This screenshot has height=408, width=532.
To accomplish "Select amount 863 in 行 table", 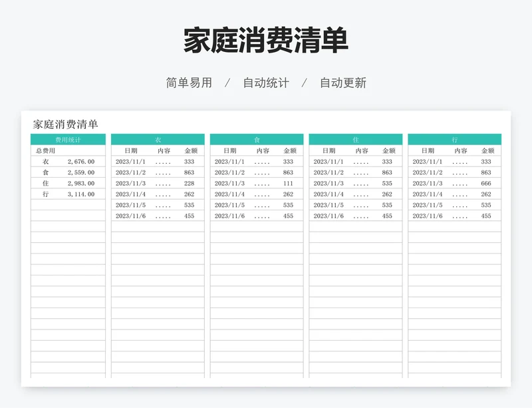I will coord(486,172).
